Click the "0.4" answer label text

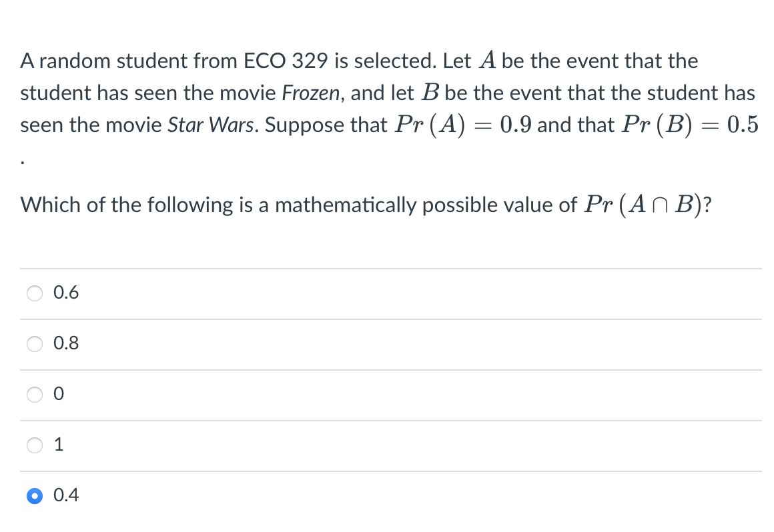[66, 495]
